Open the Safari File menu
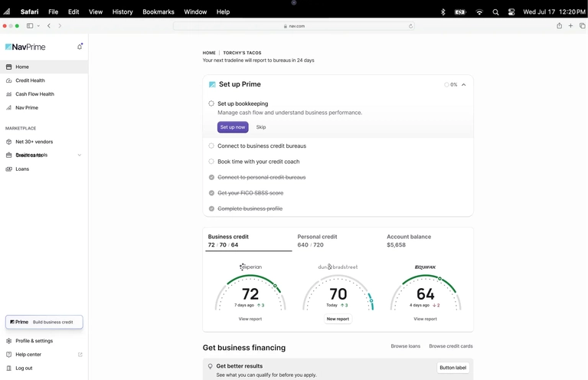The image size is (588, 380). pos(54,12)
